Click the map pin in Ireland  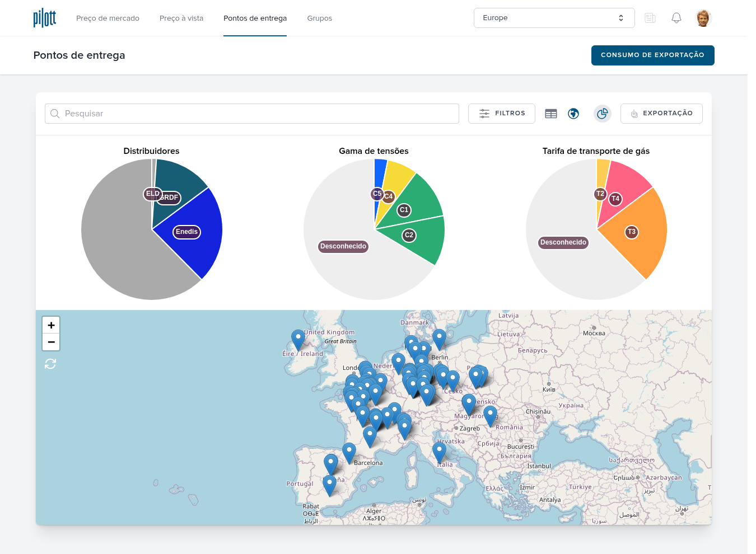298,339
